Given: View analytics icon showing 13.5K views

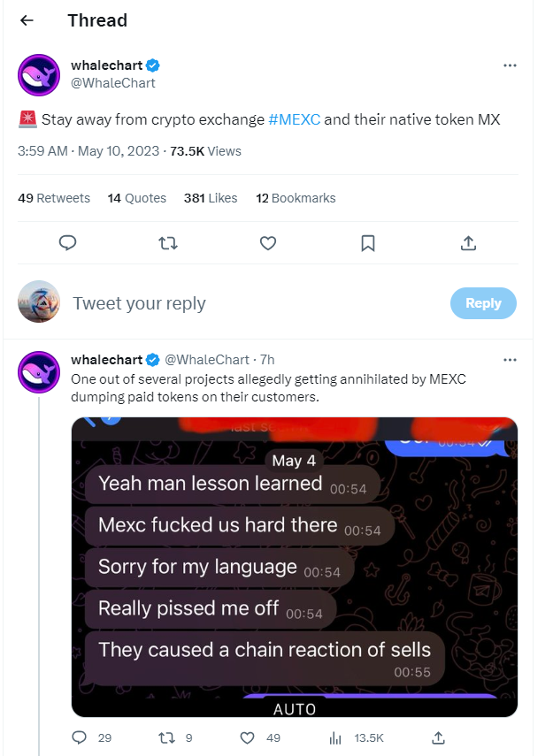Looking at the screenshot, I should tap(335, 737).
